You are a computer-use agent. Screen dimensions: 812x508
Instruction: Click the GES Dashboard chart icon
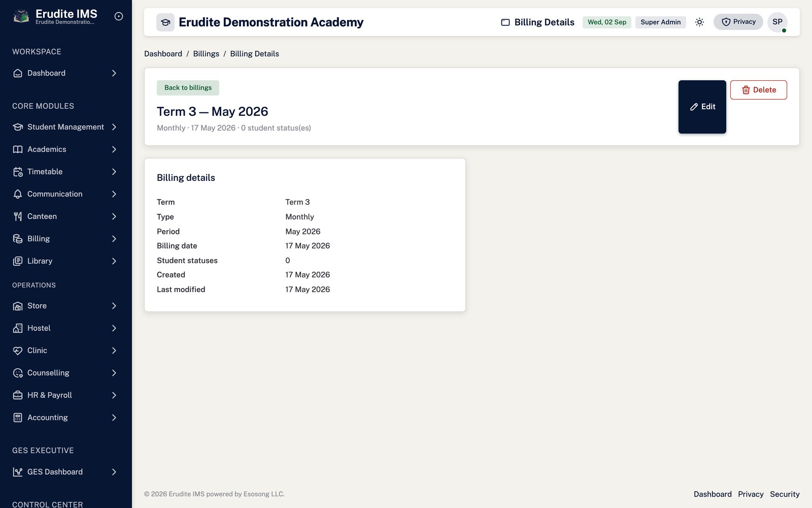coord(18,472)
